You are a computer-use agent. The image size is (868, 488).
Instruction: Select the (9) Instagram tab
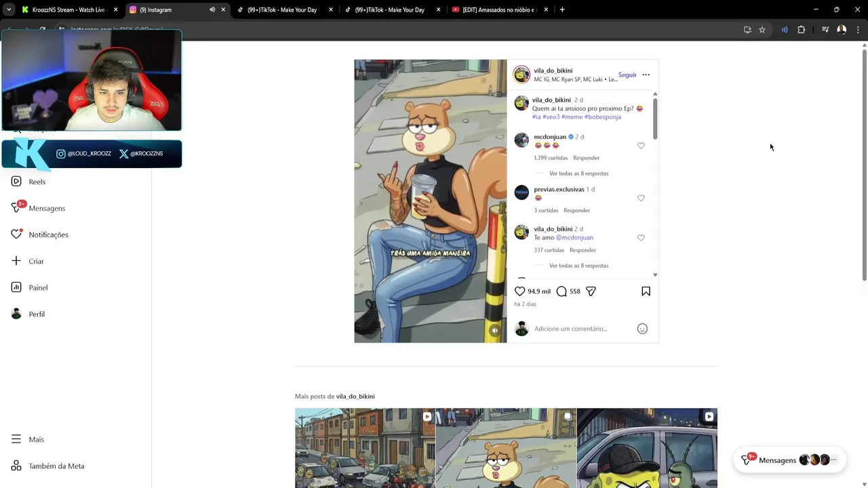(x=170, y=9)
